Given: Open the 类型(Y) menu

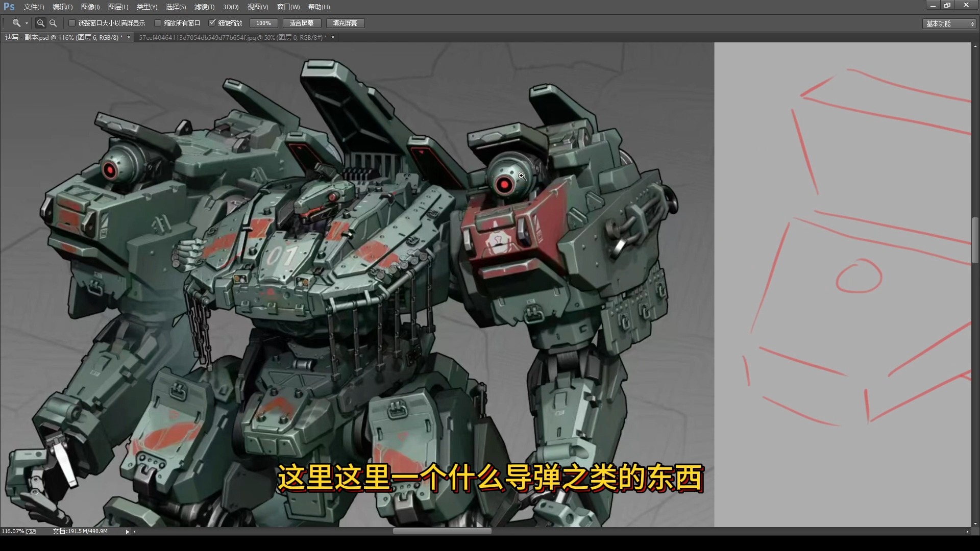Looking at the screenshot, I should pyautogui.click(x=147, y=7).
